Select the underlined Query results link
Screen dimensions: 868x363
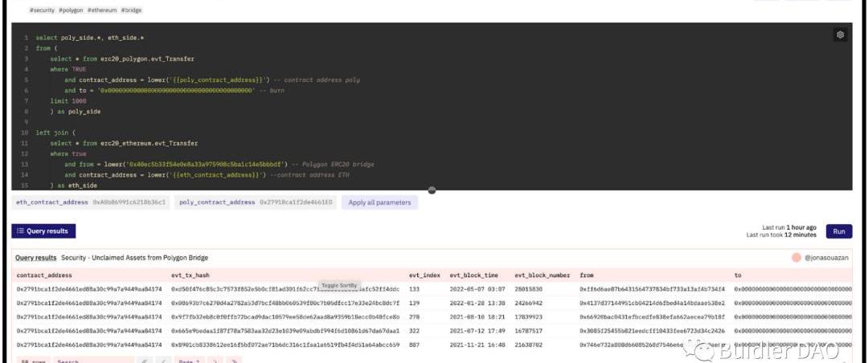[x=36, y=258]
